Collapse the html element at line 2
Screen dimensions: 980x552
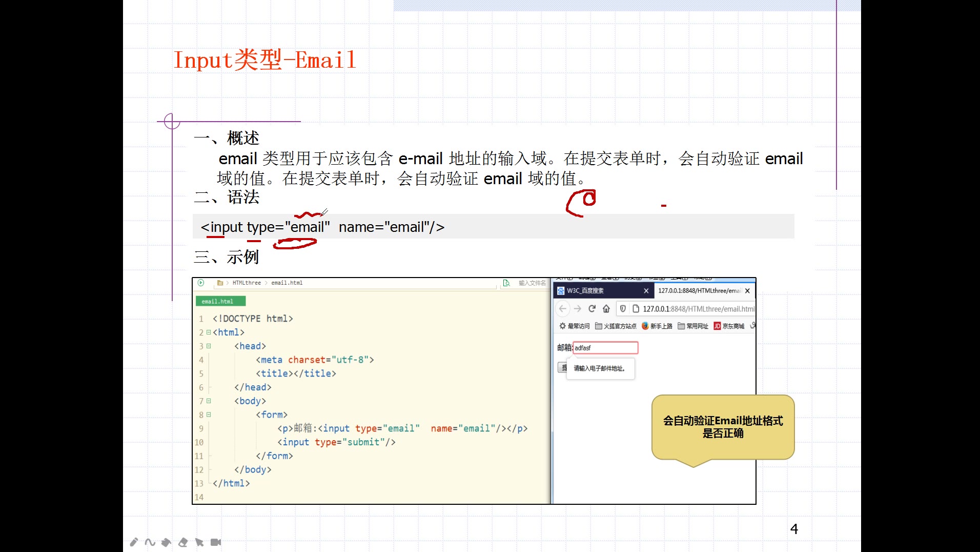pyautogui.click(x=208, y=332)
